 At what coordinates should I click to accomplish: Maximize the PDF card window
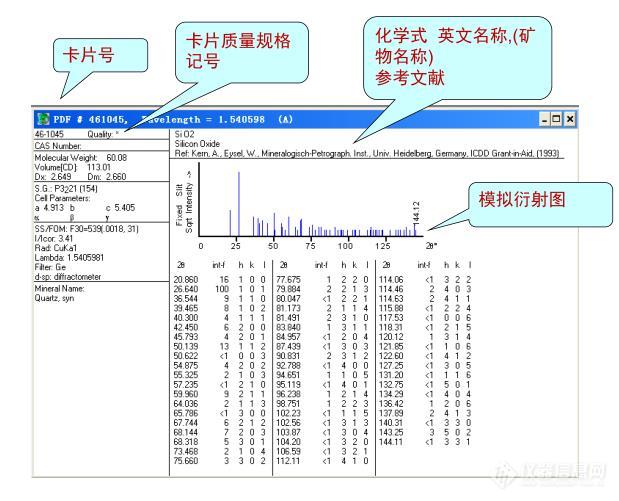pos(584,118)
